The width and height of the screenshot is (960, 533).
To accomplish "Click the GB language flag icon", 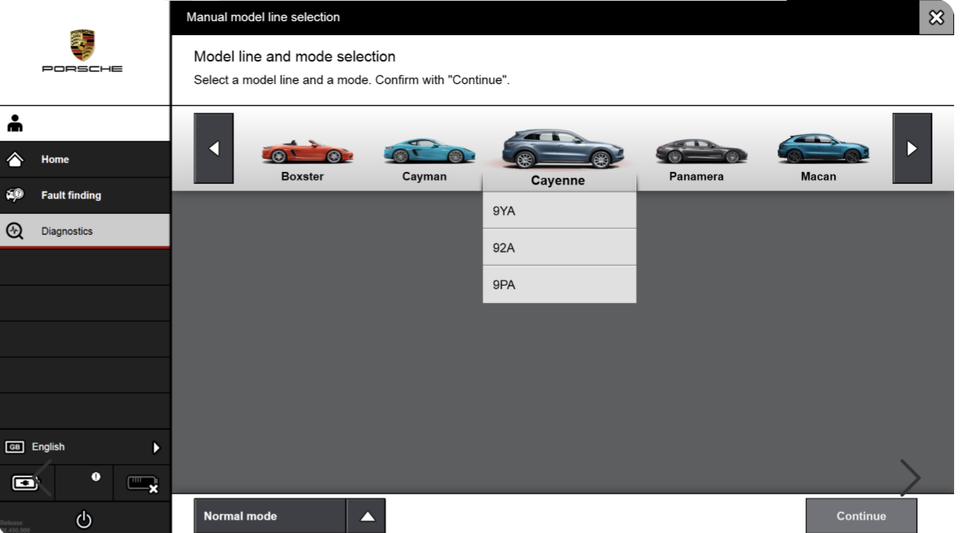I will click(15, 447).
